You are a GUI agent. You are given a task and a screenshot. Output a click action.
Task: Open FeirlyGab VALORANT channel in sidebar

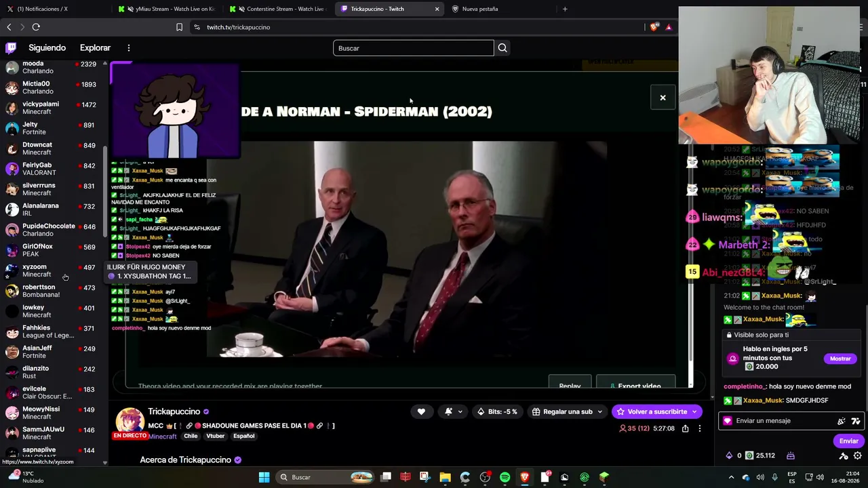click(x=53, y=169)
